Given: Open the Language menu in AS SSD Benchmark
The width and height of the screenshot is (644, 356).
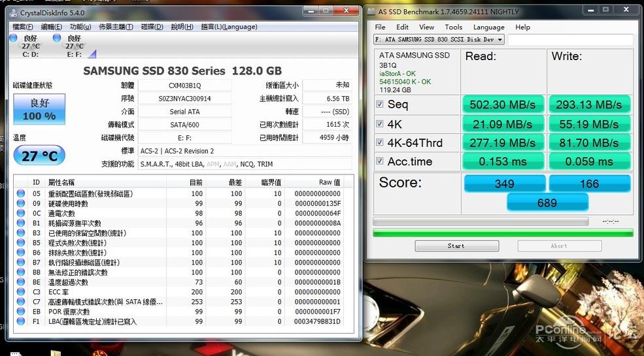Looking at the screenshot, I should tap(489, 27).
